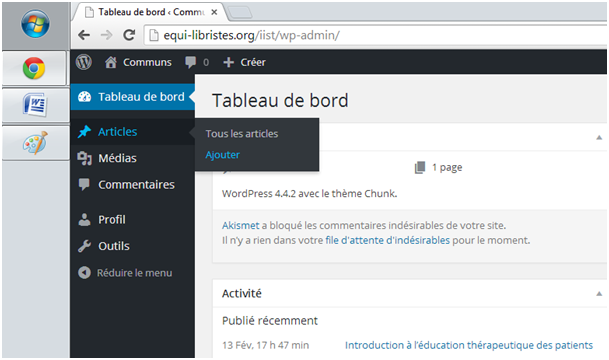
Task: Open the Articles sidebar menu
Action: click(x=132, y=132)
